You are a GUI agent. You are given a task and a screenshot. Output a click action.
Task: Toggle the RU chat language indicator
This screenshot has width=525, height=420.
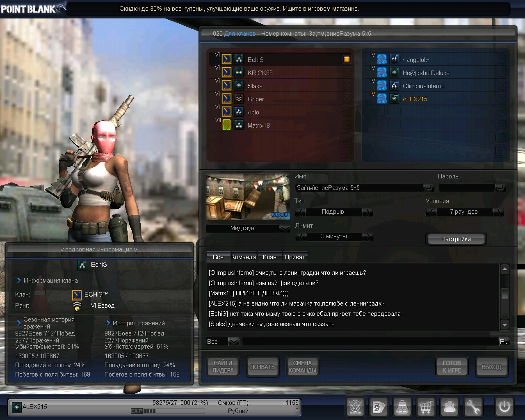504,341
